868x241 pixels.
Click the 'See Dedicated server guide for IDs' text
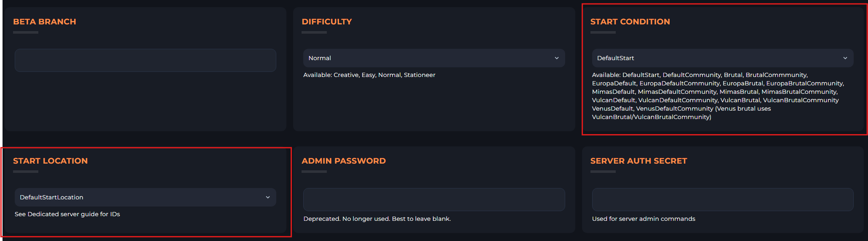tap(67, 214)
